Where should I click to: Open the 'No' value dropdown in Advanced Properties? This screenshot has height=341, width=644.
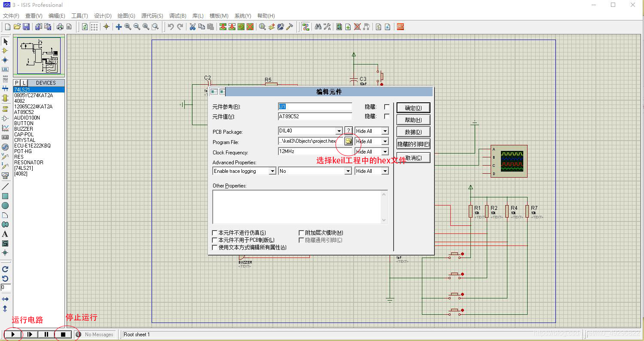pos(348,171)
